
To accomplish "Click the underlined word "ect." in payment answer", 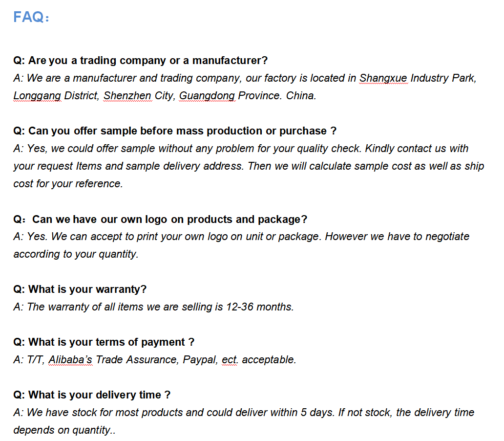I will coord(229,360).
